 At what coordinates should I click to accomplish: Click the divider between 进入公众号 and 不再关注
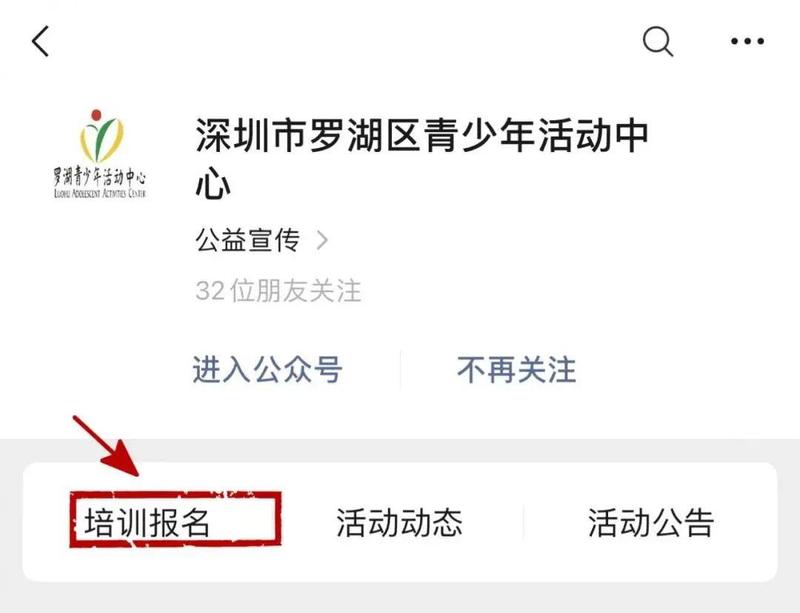(401, 370)
